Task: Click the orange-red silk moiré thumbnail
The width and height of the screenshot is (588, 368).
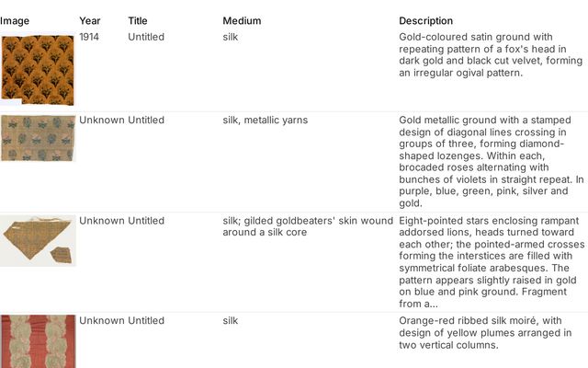Action: pos(39,341)
